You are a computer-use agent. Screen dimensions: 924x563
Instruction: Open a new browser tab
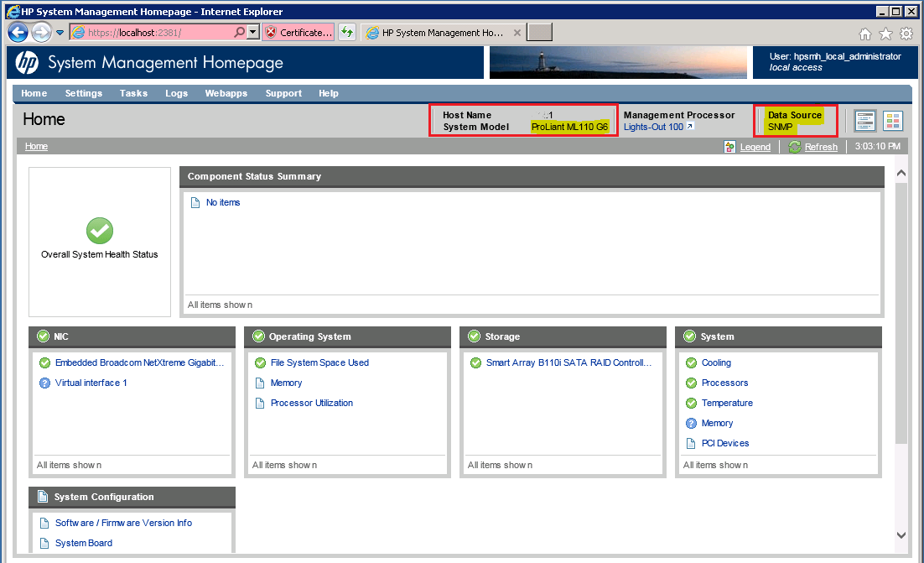tap(539, 33)
